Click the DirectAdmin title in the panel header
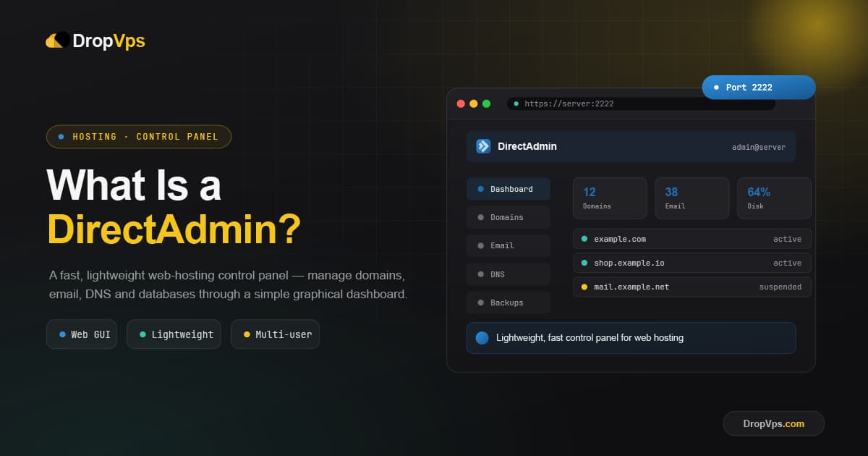Screen dimensions: 868x456 point(527,146)
